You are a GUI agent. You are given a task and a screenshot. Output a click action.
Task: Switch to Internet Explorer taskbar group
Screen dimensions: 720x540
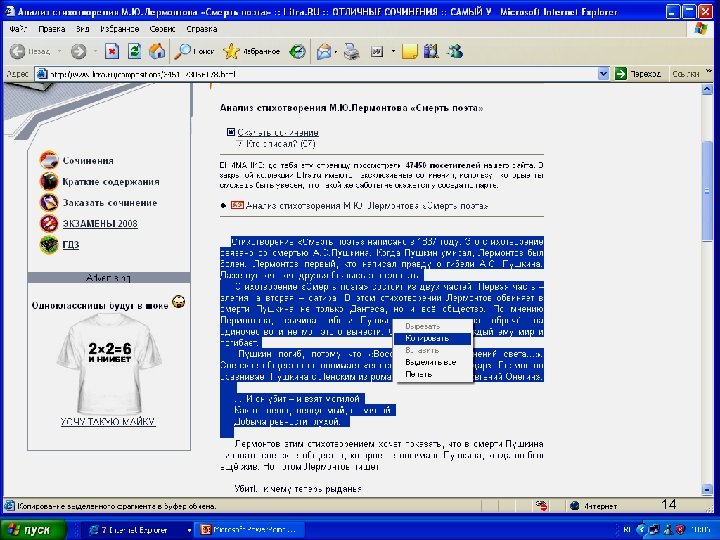point(139,530)
